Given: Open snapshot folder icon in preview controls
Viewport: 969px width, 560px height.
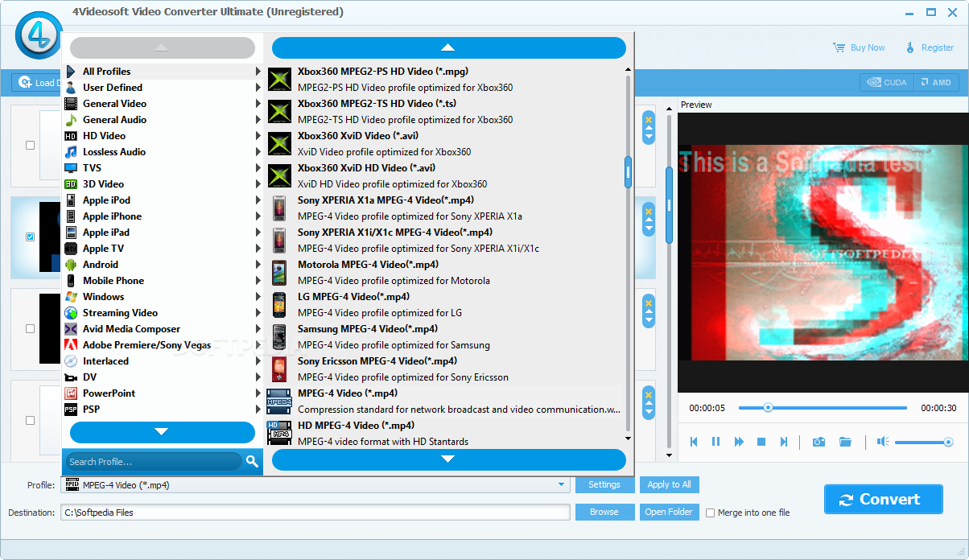Looking at the screenshot, I should click(x=845, y=442).
